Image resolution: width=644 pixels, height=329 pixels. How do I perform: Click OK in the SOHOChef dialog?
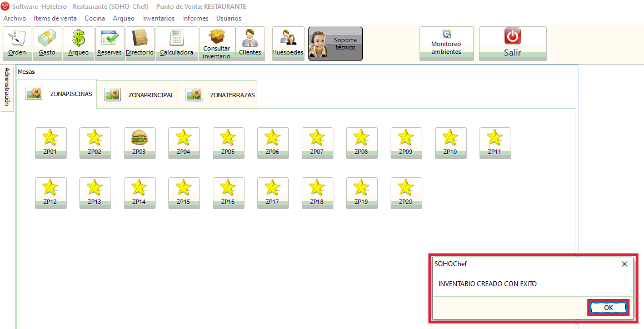pos(608,308)
